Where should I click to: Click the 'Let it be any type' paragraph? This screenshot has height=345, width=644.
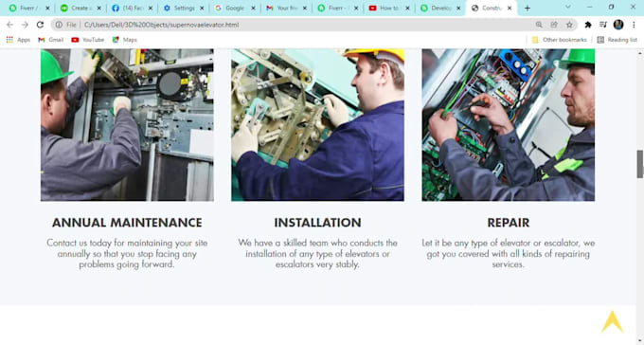pos(508,254)
